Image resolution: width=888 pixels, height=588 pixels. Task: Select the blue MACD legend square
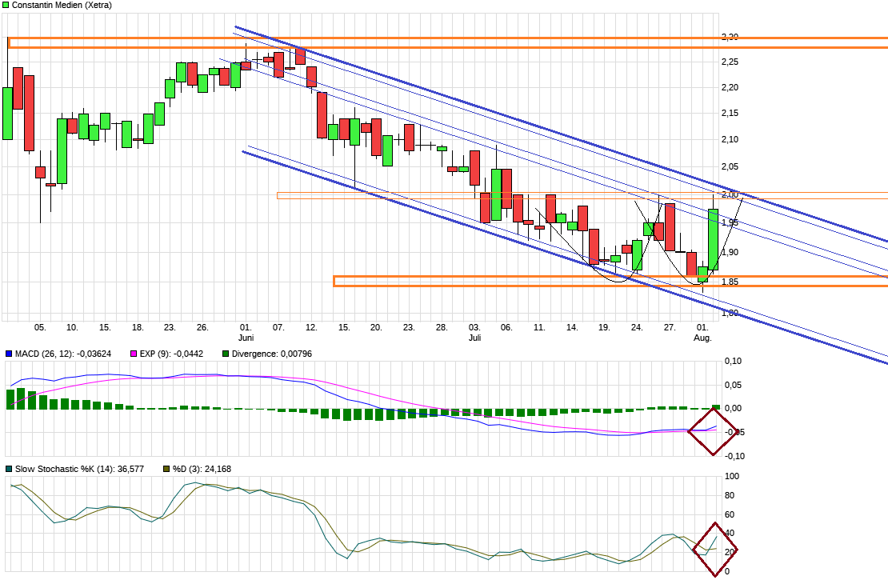[x=8, y=353]
